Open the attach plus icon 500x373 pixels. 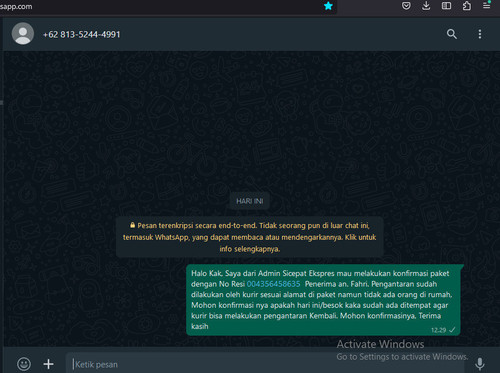click(48, 364)
